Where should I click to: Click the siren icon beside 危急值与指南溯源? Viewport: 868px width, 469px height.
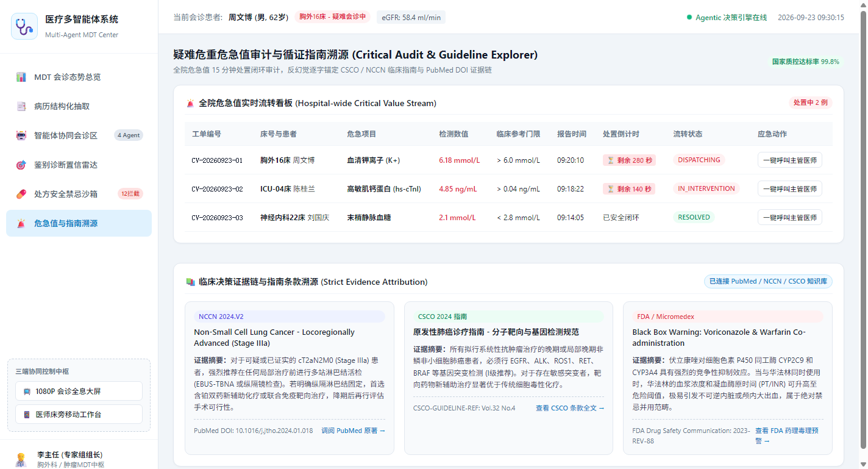(21, 223)
